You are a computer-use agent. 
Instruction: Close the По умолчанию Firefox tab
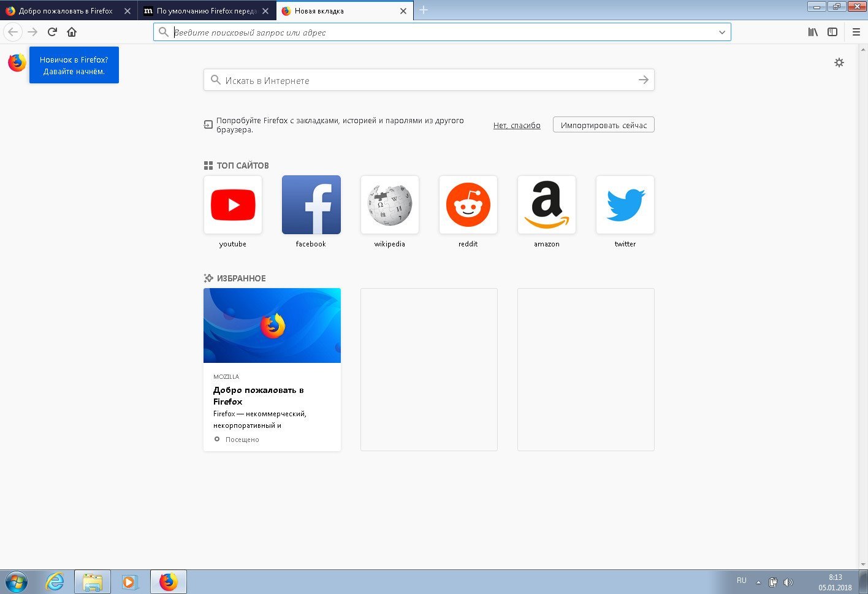[x=265, y=11]
